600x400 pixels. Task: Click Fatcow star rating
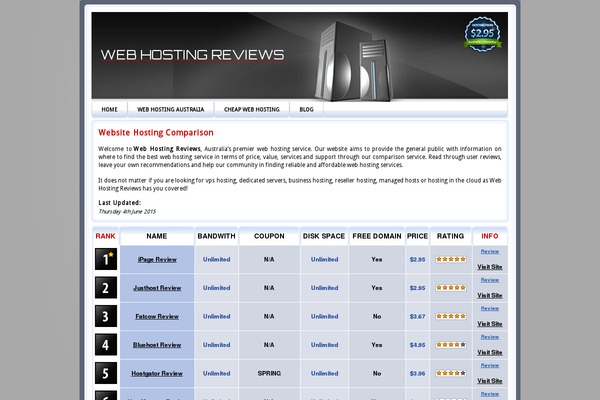pyautogui.click(x=451, y=316)
